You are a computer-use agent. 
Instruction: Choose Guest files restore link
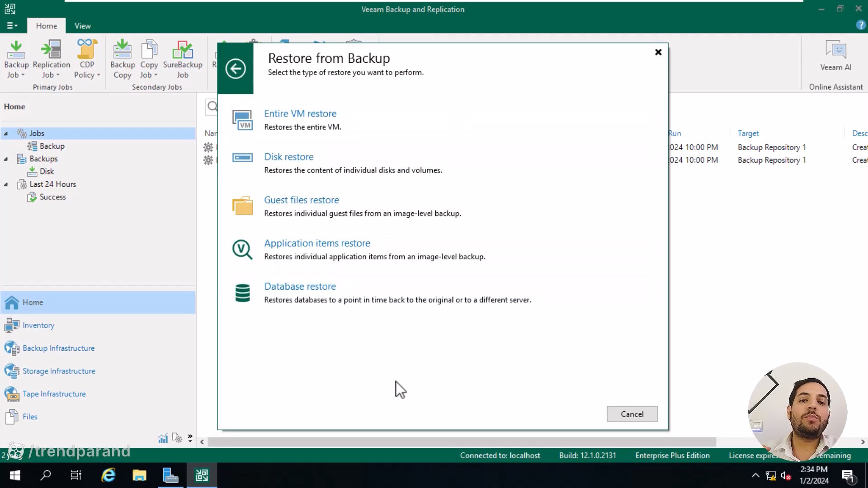click(302, 200)
